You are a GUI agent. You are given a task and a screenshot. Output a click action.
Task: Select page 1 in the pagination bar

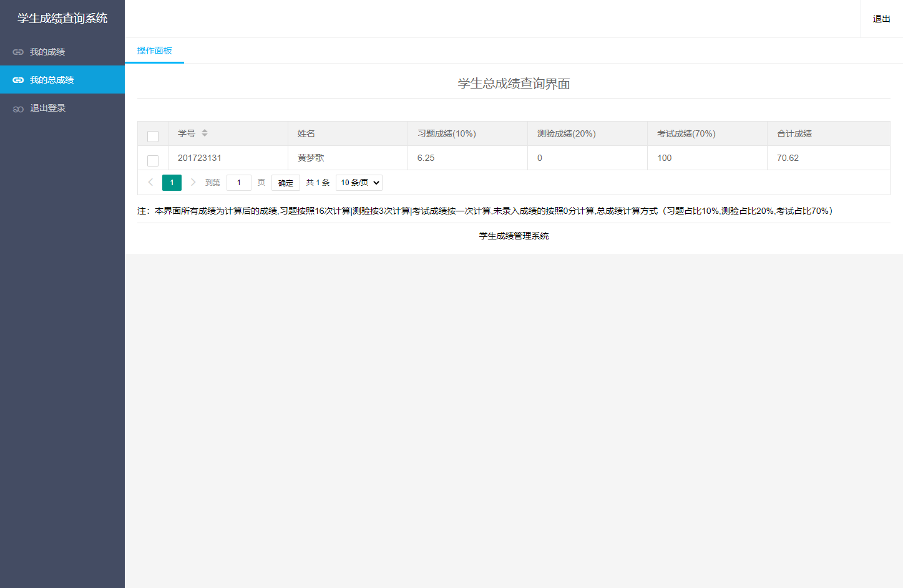coord(172,182)
